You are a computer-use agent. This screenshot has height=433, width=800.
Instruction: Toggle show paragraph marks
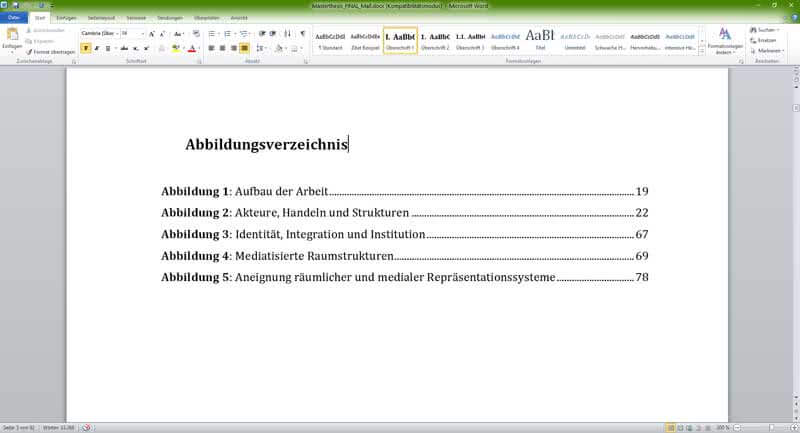coord(303,34)
